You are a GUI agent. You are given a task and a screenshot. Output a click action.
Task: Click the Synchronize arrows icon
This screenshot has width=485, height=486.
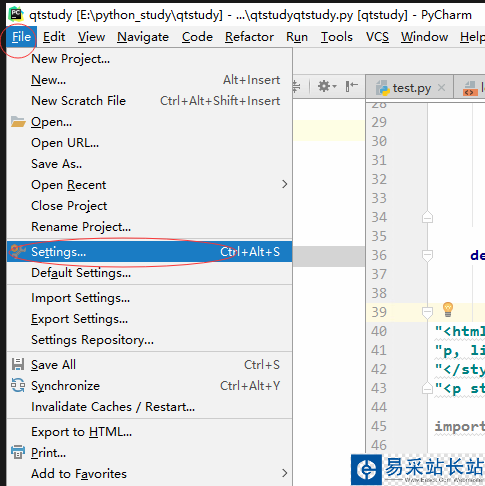[x=18, y=385]
